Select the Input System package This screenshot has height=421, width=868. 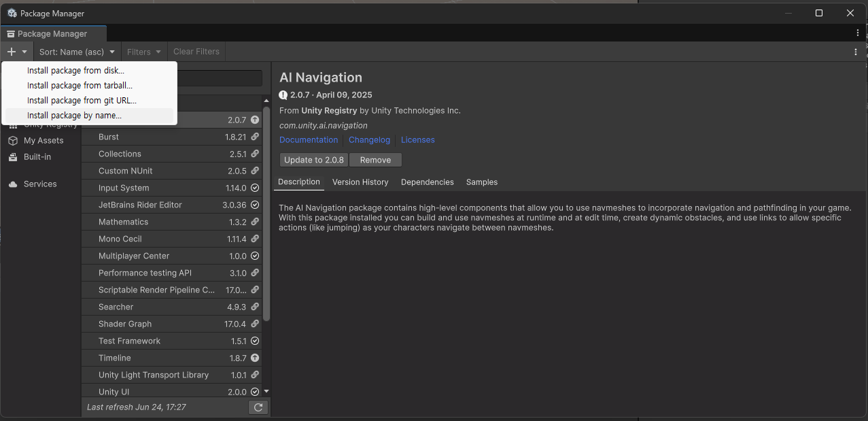pyautogui.click(x=171, y=188)
